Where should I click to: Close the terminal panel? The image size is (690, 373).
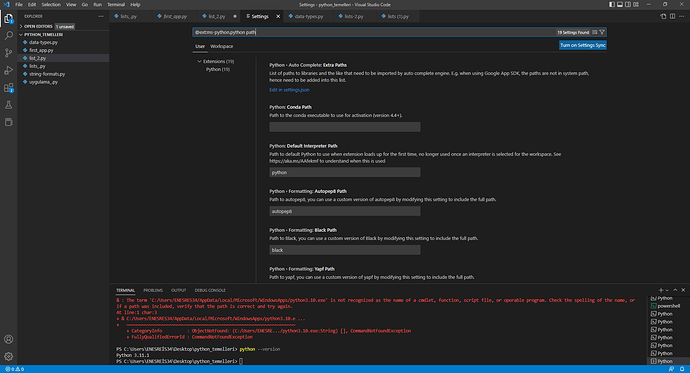coord(683,290)
